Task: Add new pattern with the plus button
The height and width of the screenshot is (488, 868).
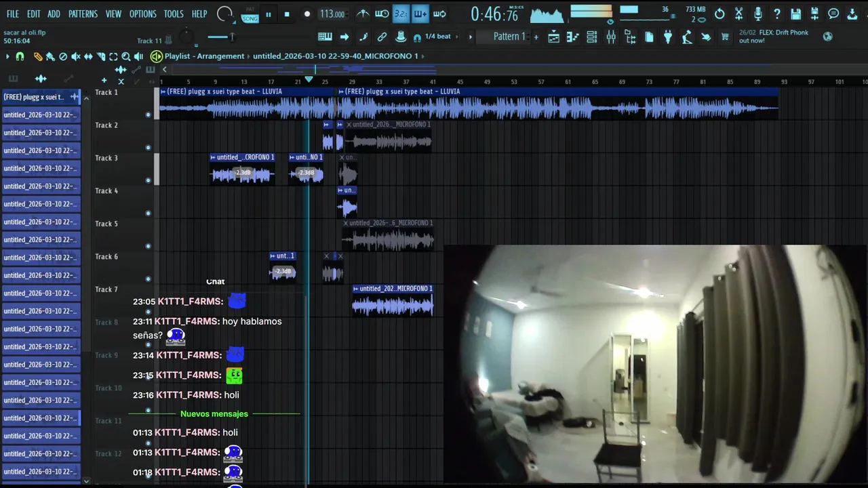Action: point(536,37)
